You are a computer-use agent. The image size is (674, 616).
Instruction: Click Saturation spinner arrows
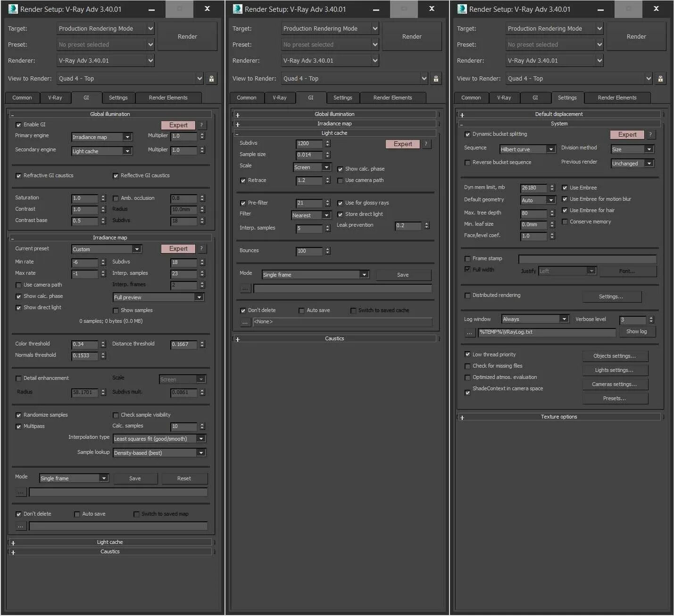pos(103,198)
